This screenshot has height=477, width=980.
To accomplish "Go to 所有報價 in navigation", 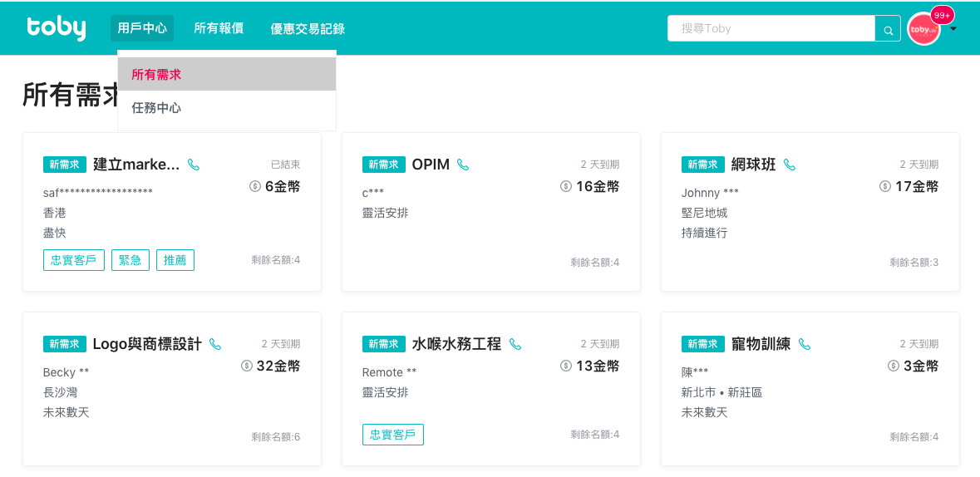I will [x=219, y=28].
